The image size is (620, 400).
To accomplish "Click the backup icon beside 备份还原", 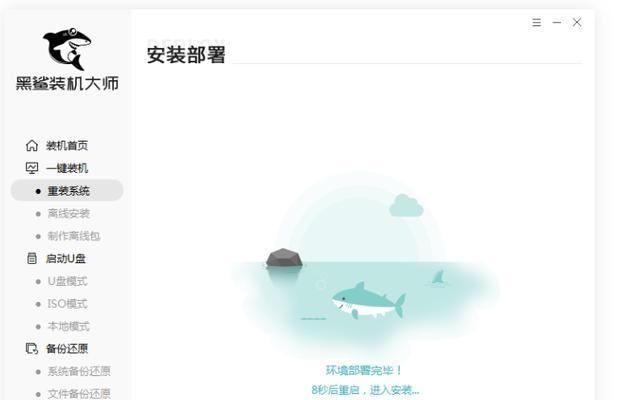I will [32, 349].
